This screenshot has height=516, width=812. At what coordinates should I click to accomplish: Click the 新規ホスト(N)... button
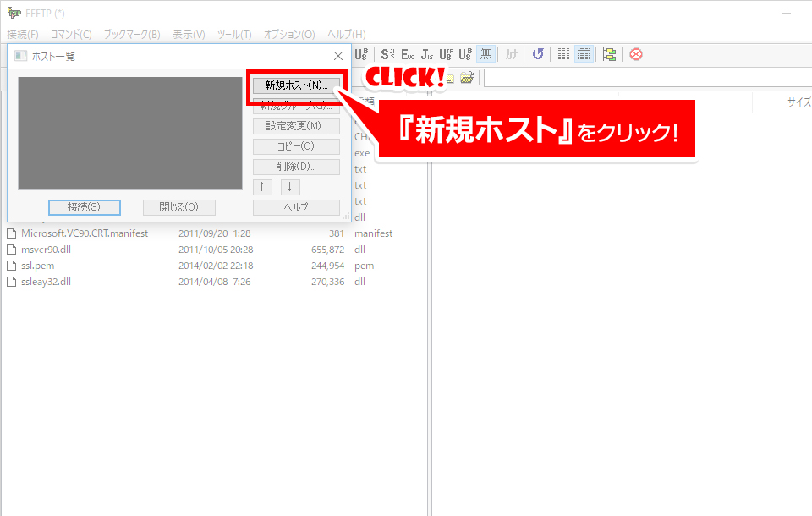coord(296,85)
